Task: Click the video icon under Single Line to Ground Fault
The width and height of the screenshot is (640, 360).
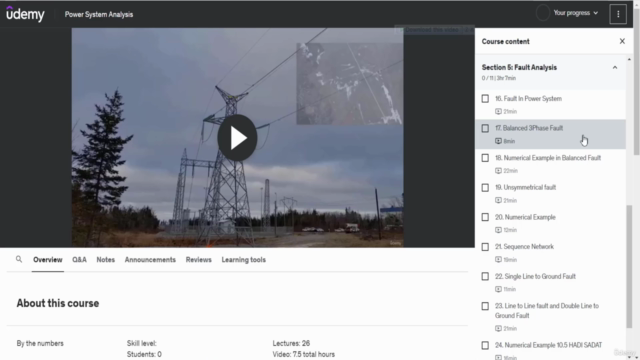Action: pos(498,289)
